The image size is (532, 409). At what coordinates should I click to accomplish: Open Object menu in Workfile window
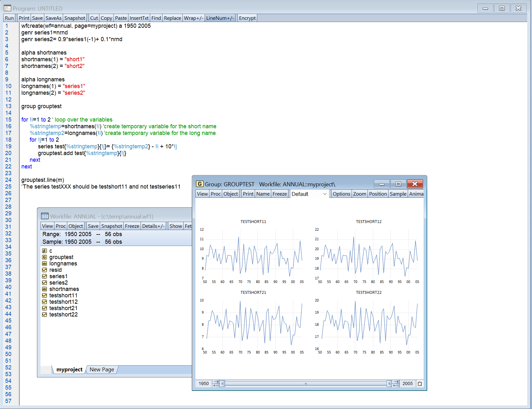pos(76,226)
